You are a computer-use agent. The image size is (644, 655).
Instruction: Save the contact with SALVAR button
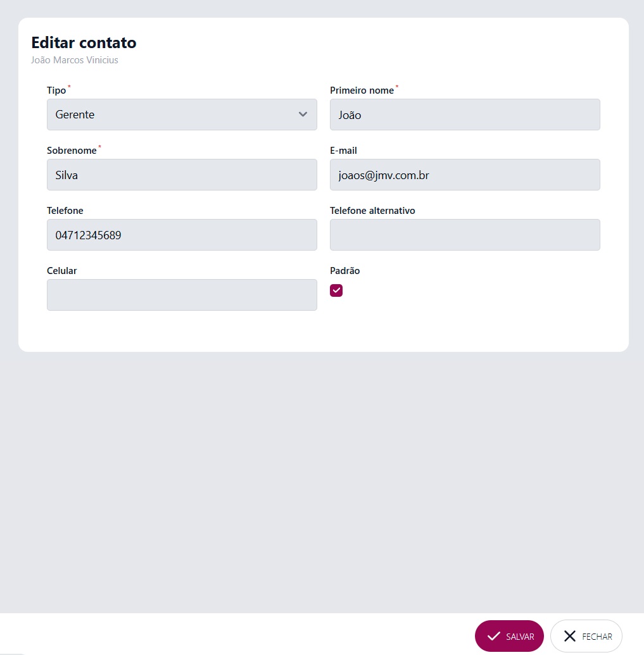[x=509, y=636]
